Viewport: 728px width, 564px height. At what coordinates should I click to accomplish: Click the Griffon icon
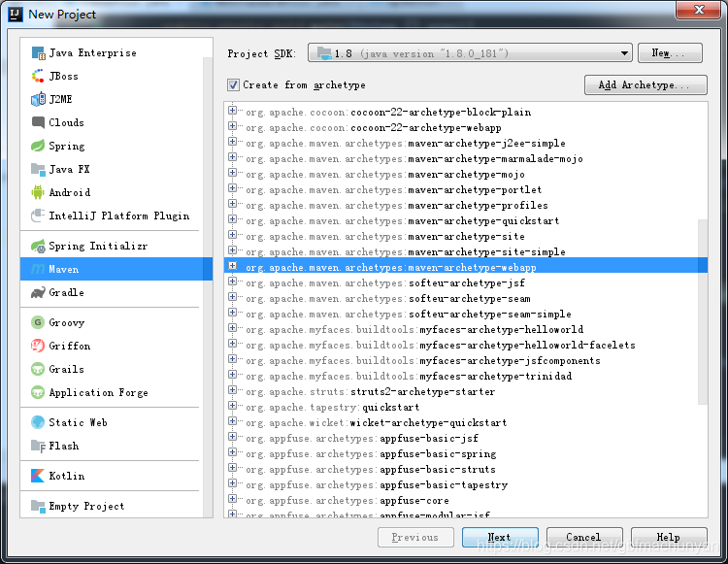click(x=38, y=346)
